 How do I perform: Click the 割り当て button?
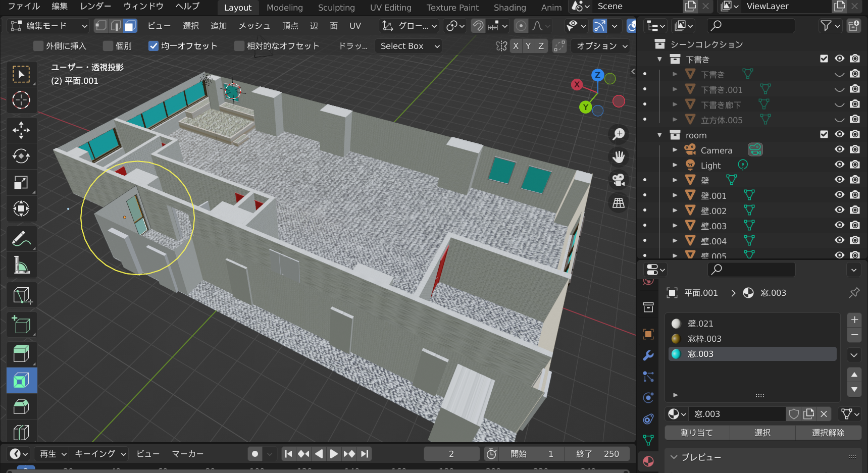[697, 433]
